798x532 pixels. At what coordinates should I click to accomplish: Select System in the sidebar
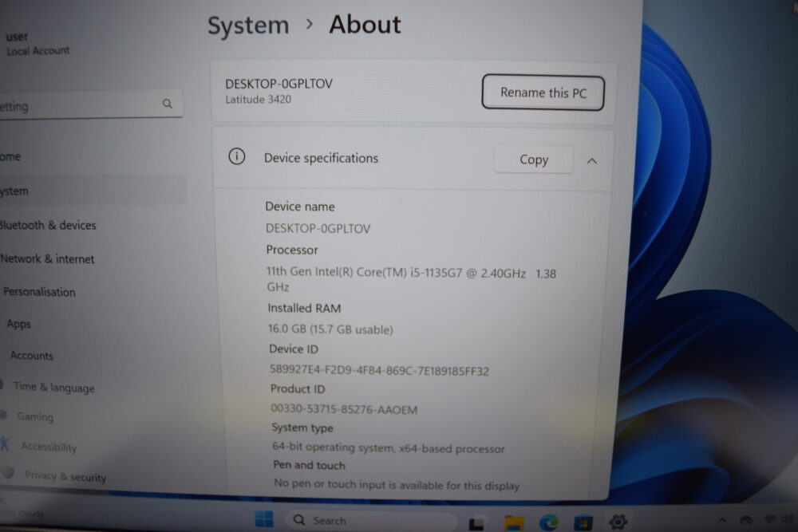92,191
